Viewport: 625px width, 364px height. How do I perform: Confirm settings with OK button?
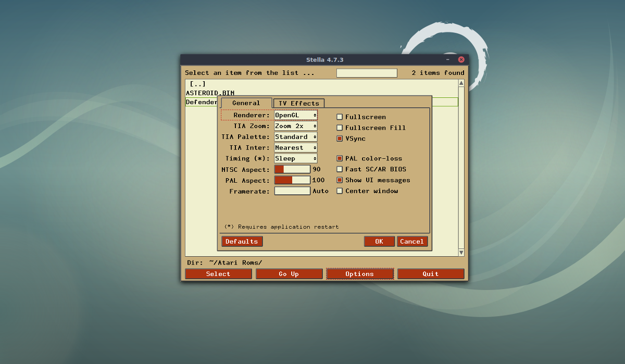pyautogui.click(x=379, y=242)
